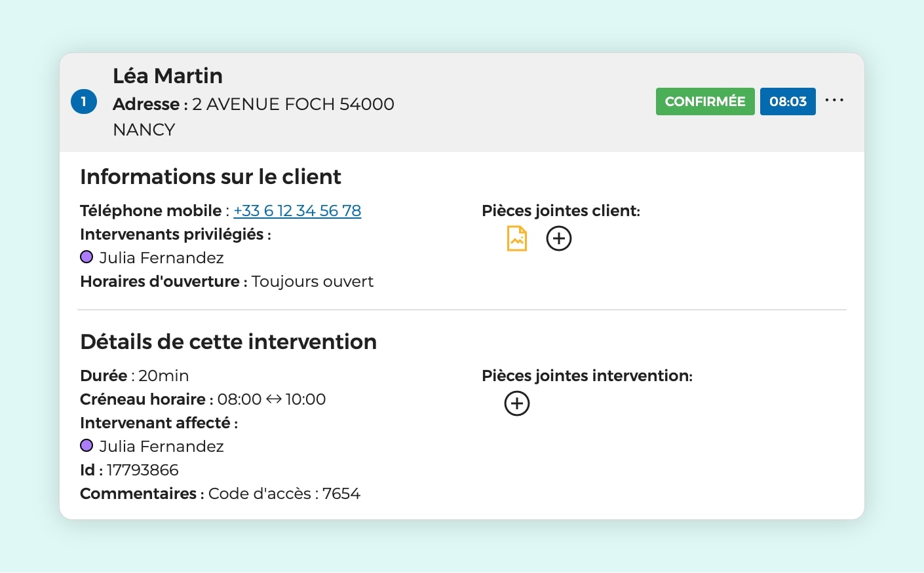Call the mobile number +33 6 12 34 56 78
The width and height of the screenshot is (924, 573).
[x=297, y=211]
